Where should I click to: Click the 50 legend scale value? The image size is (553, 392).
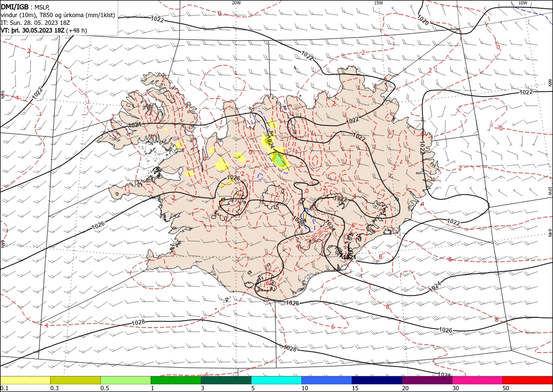506,388
